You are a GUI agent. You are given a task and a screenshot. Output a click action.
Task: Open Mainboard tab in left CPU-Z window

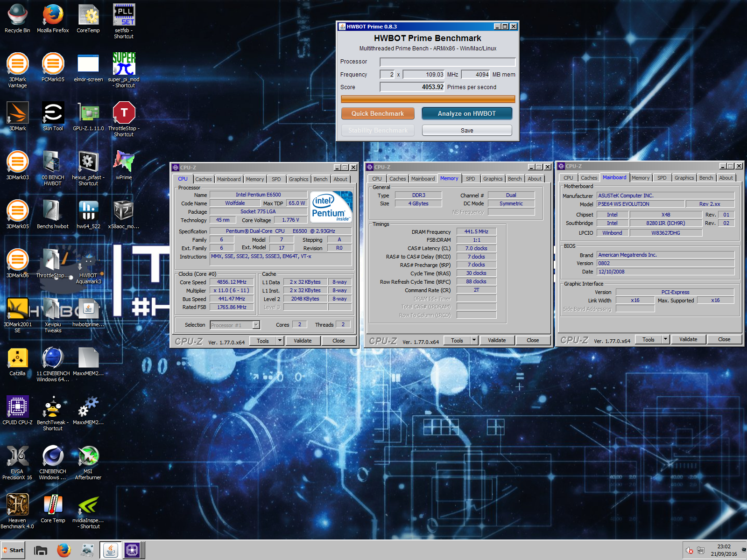click(x=229, y=179)
